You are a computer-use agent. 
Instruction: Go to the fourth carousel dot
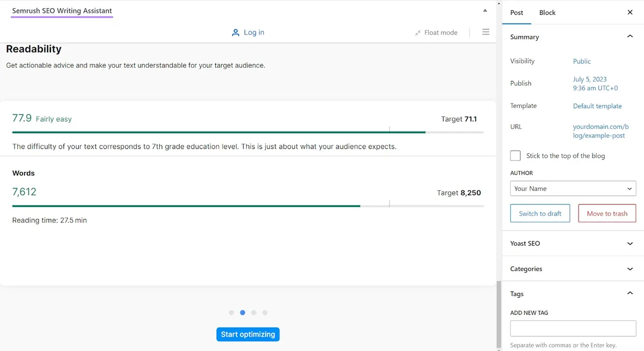tap(265, 312)
